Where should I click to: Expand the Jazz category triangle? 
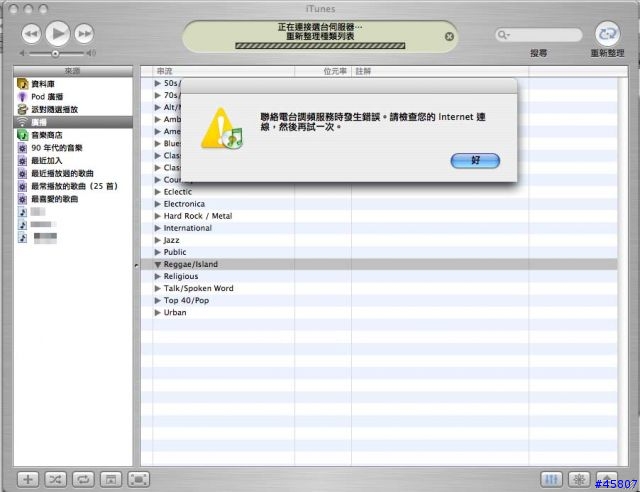pos(158,240)
